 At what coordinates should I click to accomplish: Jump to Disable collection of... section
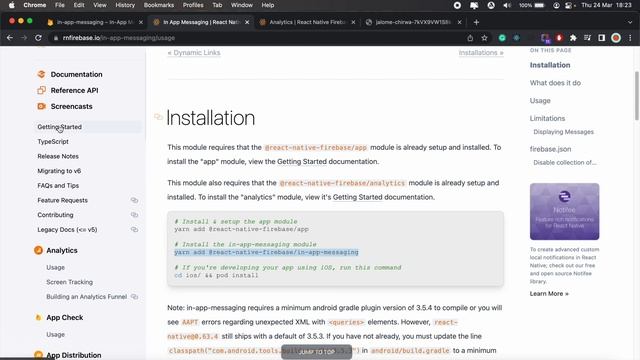pyautogui.click(x=564, y=162)
